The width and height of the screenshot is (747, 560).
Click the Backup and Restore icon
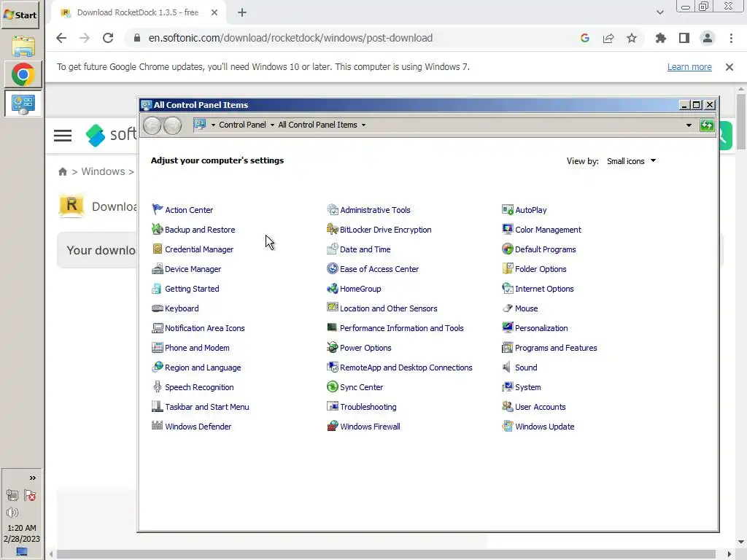point(158,229)
